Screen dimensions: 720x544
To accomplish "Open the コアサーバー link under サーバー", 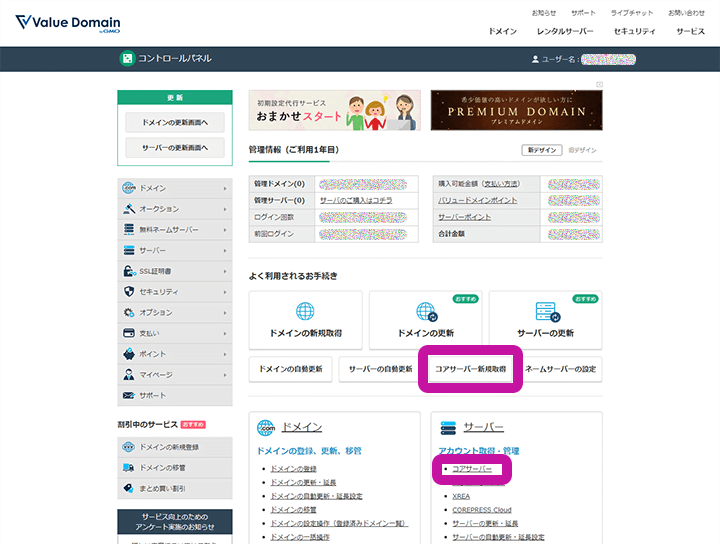I will pyautogui.click(x=472, y=468).
